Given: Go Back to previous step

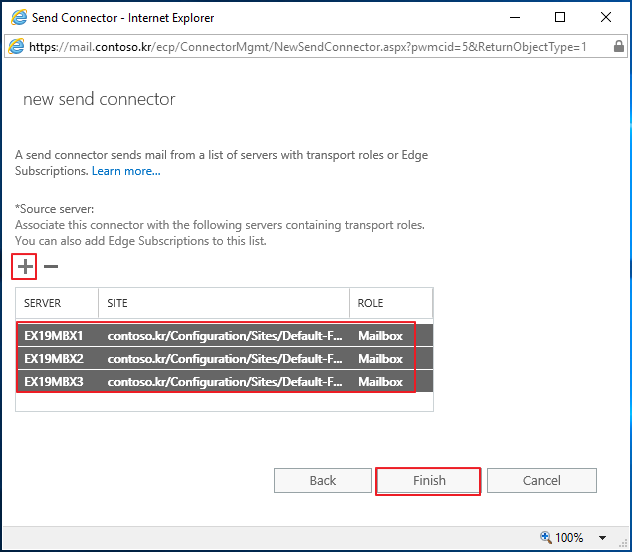Looking at the screenshot, I should pos(323,480).
